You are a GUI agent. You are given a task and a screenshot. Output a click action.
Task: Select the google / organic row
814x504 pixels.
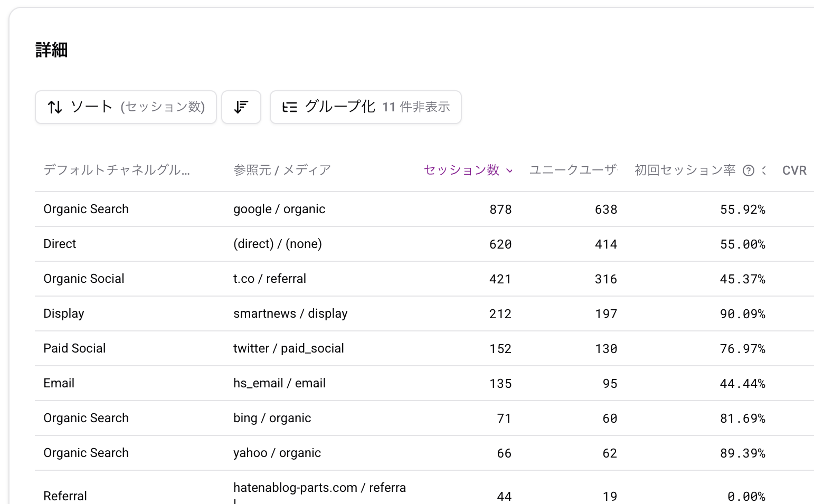[279, 209]
